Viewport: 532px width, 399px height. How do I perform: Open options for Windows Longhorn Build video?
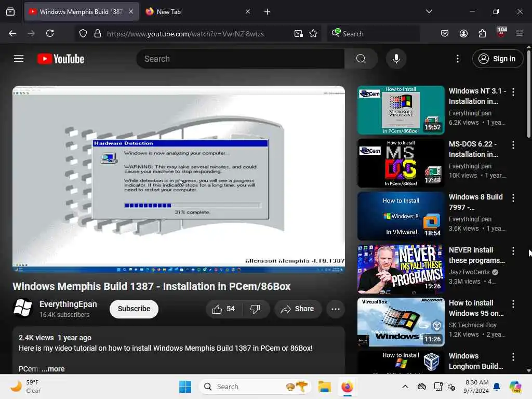pyautogui.click(x=513, y=356)
